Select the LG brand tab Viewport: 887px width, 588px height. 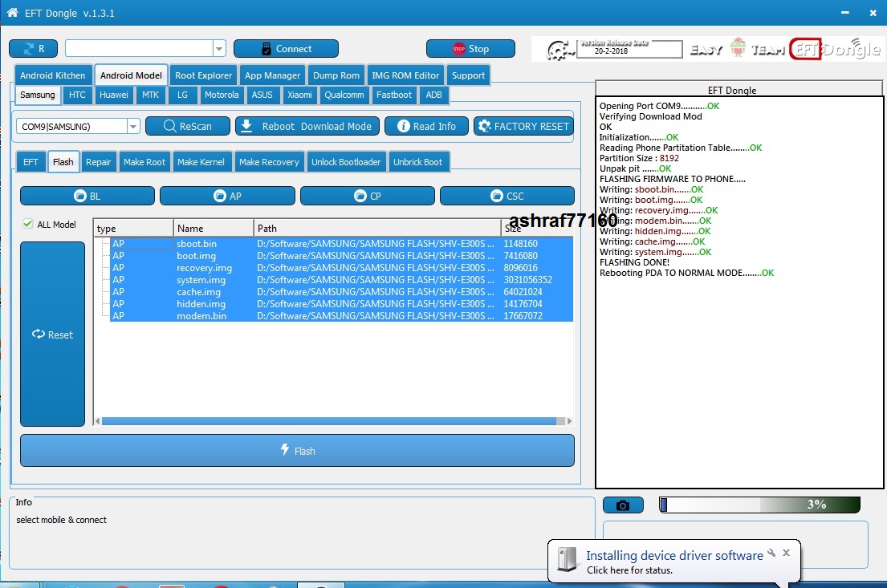(182, 95)
